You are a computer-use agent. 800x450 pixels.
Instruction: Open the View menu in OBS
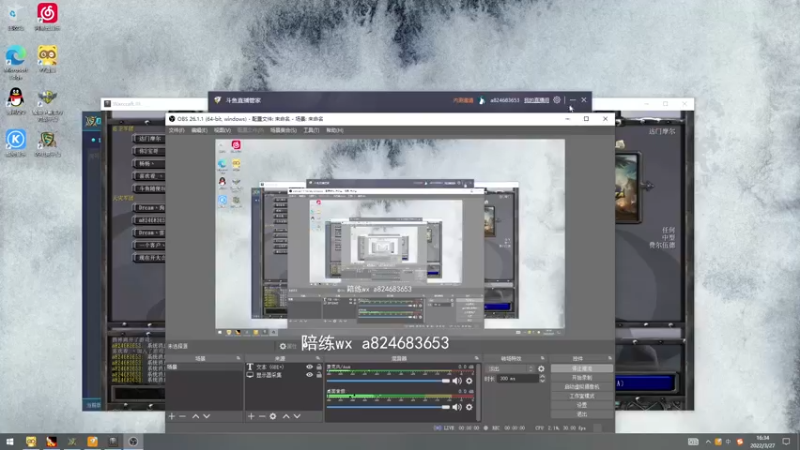click(222, 131)
